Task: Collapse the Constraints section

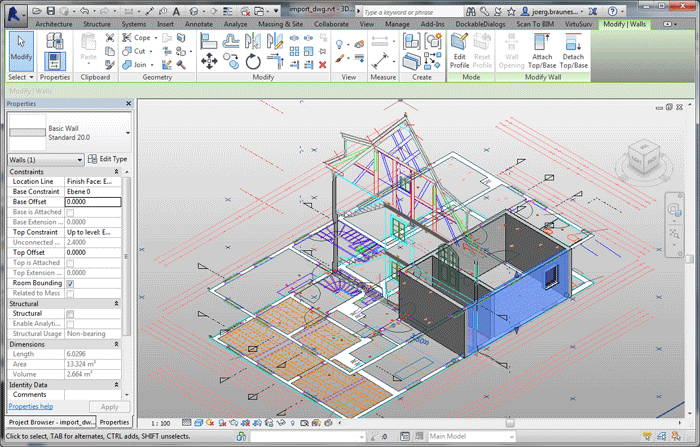Action: click(117, 171)
